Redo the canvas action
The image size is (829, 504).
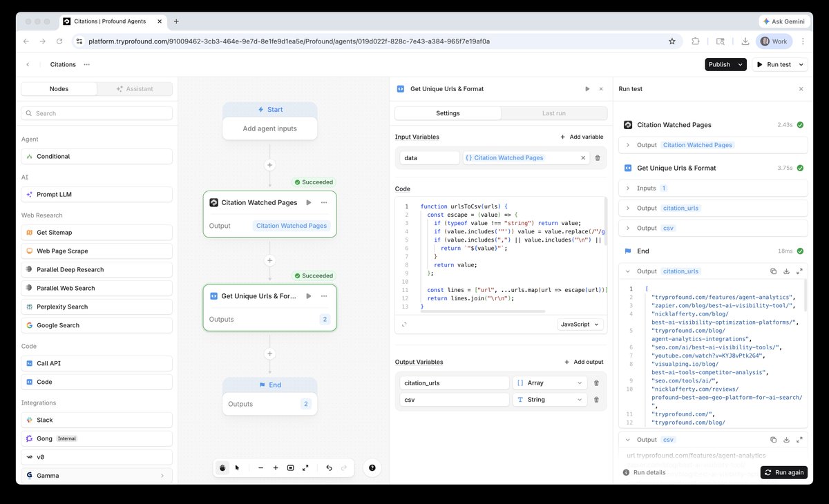[x=344, y=468]
